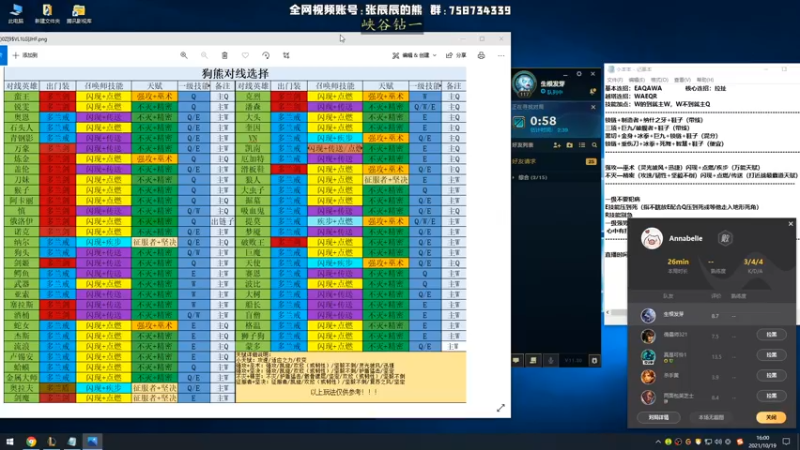Open game client settings gear icon
This screenshot has height=450, width=800.
click(579, 74)
